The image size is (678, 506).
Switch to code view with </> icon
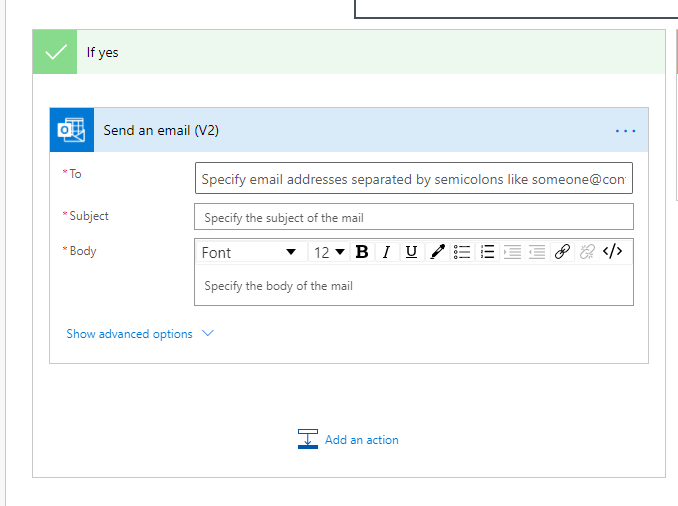coord(612,251)
